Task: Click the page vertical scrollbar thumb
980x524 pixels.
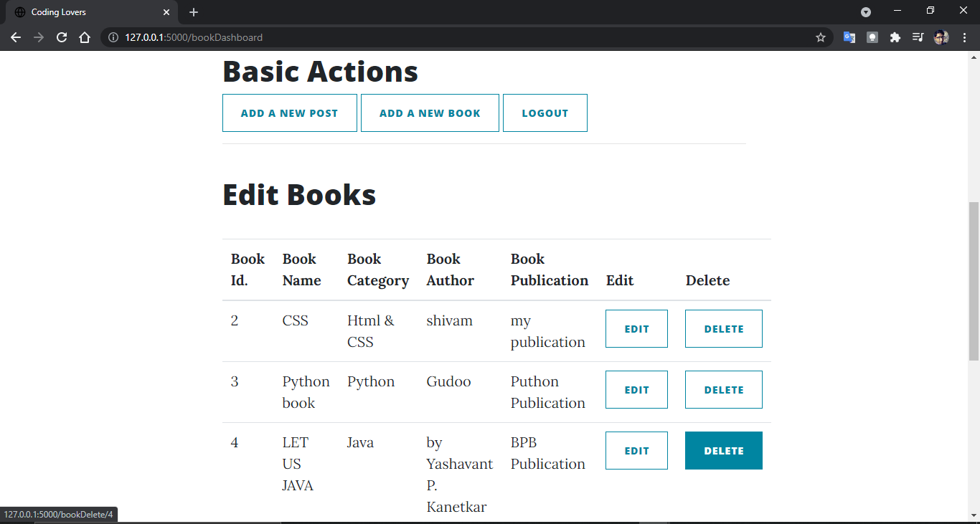Action: pyautogui.click(x=974, y=281)
